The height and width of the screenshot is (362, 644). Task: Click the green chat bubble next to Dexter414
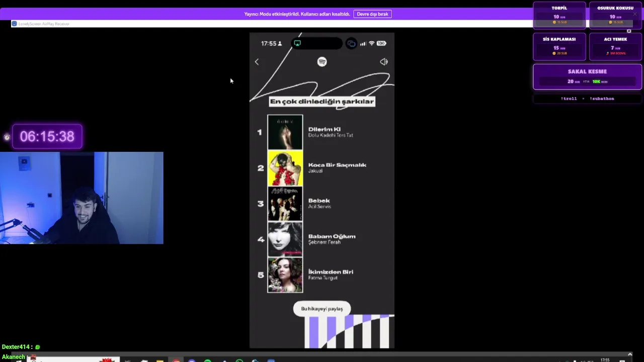[37, 347]
